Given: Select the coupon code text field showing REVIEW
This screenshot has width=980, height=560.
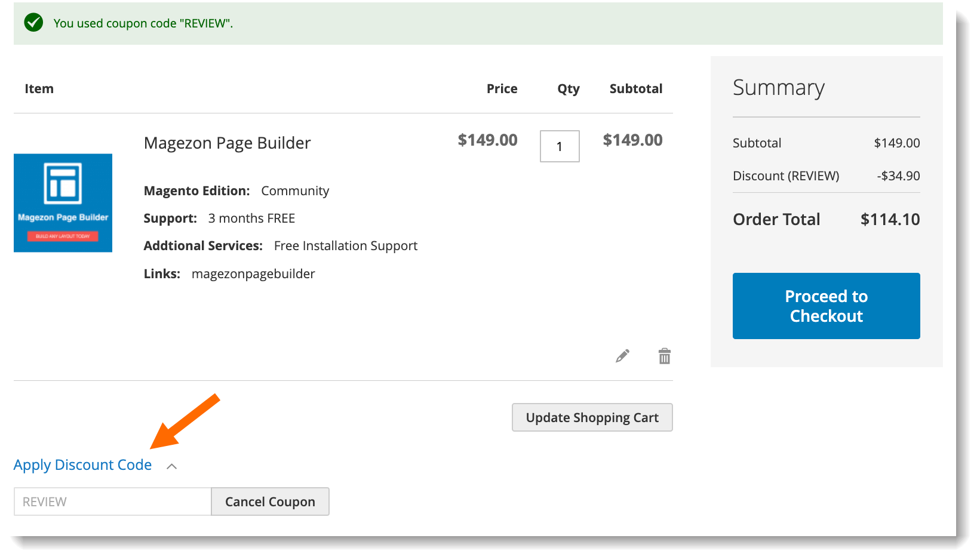Looking at the screenshot, I should coord(112,501).
